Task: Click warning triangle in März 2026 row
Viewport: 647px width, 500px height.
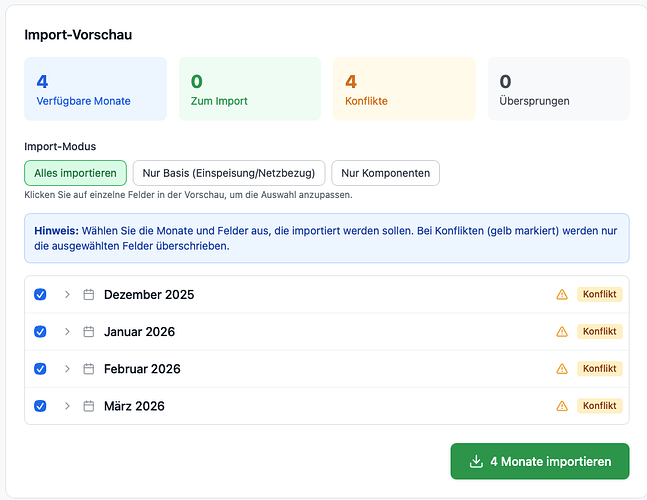Action: [562, 406]
